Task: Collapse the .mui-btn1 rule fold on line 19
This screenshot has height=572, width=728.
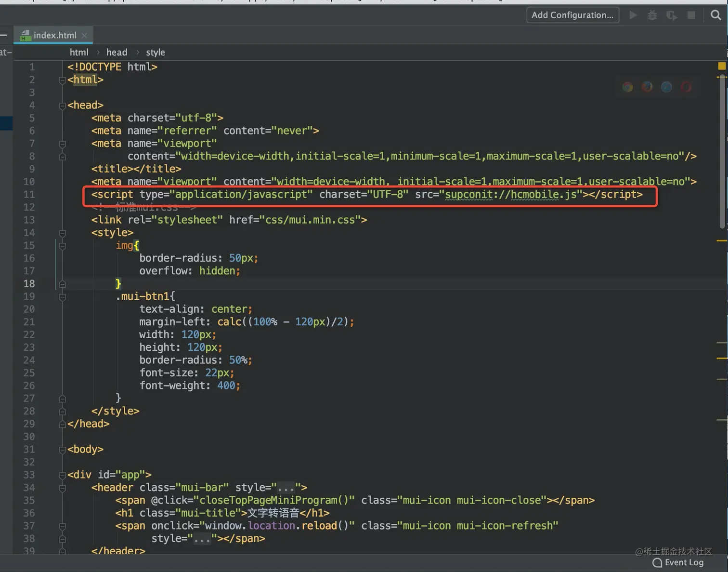Action: click(62, 297)
